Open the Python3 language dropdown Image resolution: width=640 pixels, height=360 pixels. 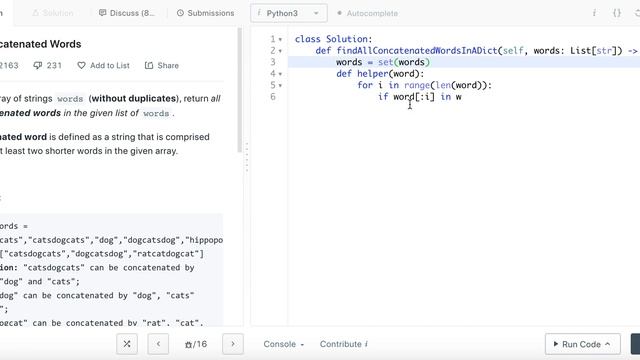pos(289,13)
